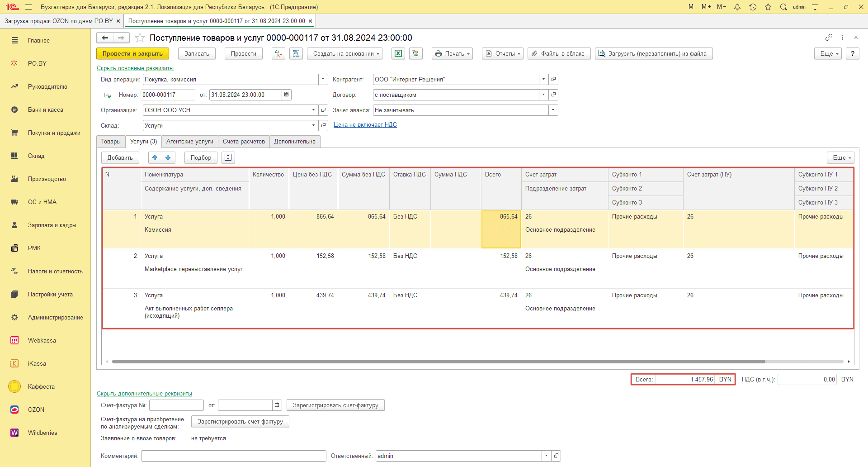The image size is (868, 467).
Task: Open the global search magnifier icon
Action: (783, 7)
